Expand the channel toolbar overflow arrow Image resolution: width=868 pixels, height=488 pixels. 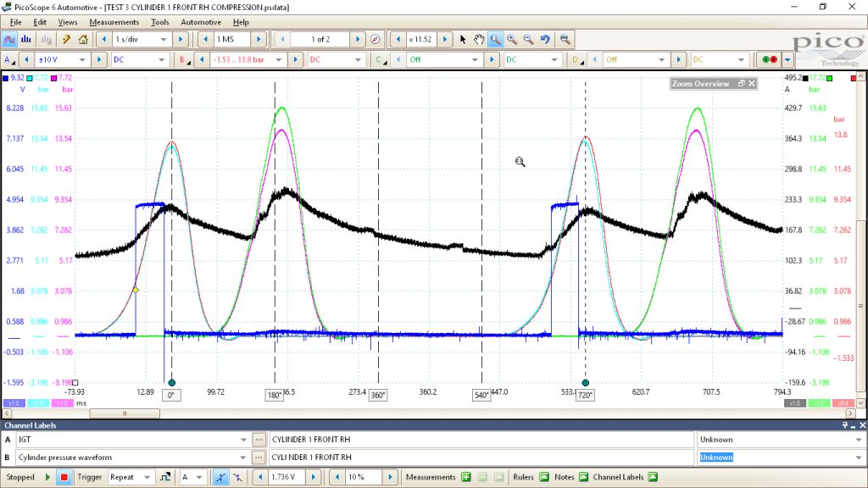[x=787, y=60]
